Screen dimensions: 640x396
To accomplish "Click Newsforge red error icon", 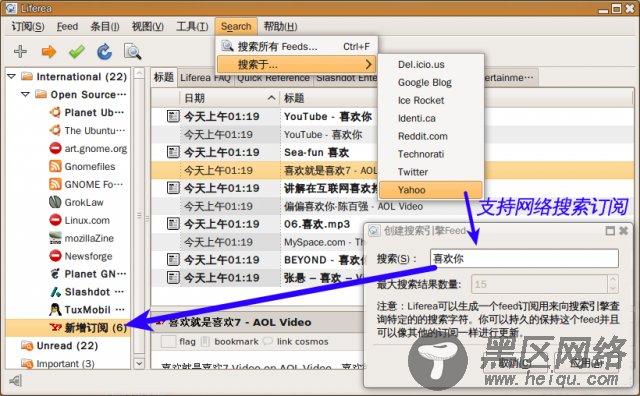I will (55, 256).
